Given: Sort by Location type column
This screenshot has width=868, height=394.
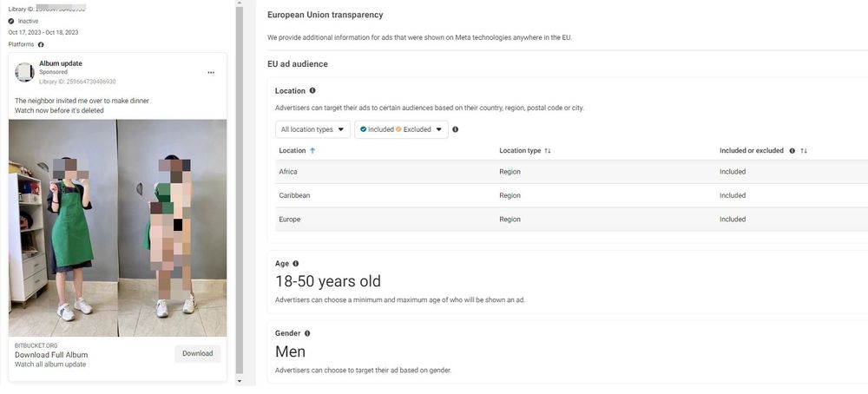Looking at the screenshot, I should point(548,151).
